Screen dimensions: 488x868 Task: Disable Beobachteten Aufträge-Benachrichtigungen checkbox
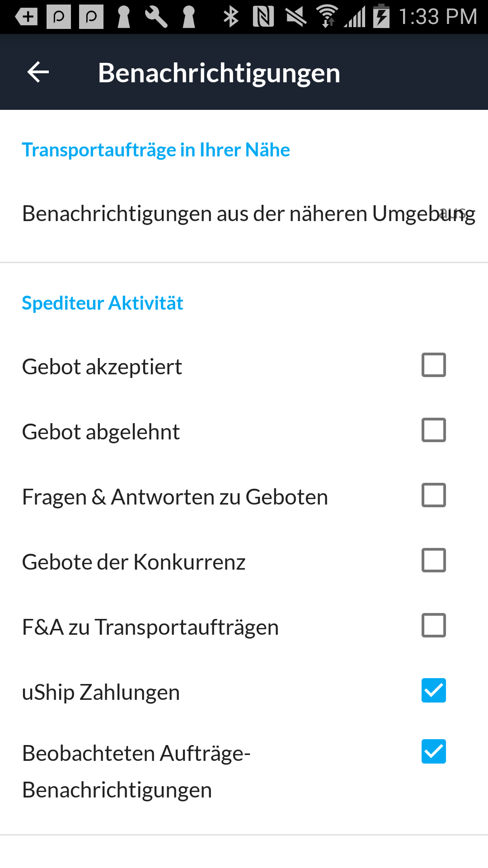pyautogui.click(x=433, y=751)
